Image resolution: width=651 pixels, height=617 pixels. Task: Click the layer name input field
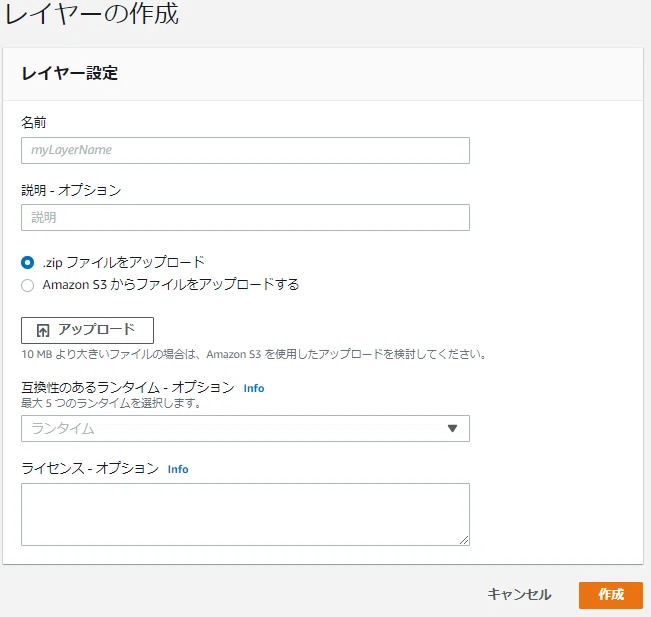click(x=245, y=150)
